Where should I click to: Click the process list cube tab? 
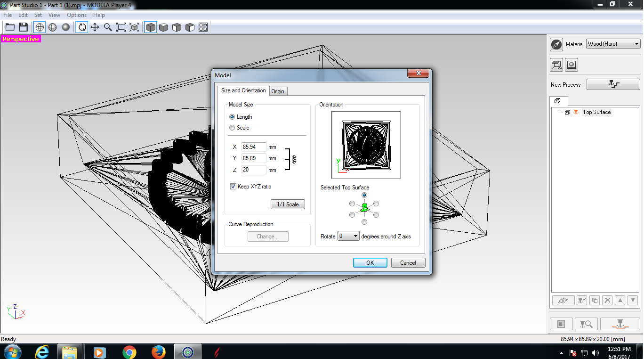(x=558, y=101)
